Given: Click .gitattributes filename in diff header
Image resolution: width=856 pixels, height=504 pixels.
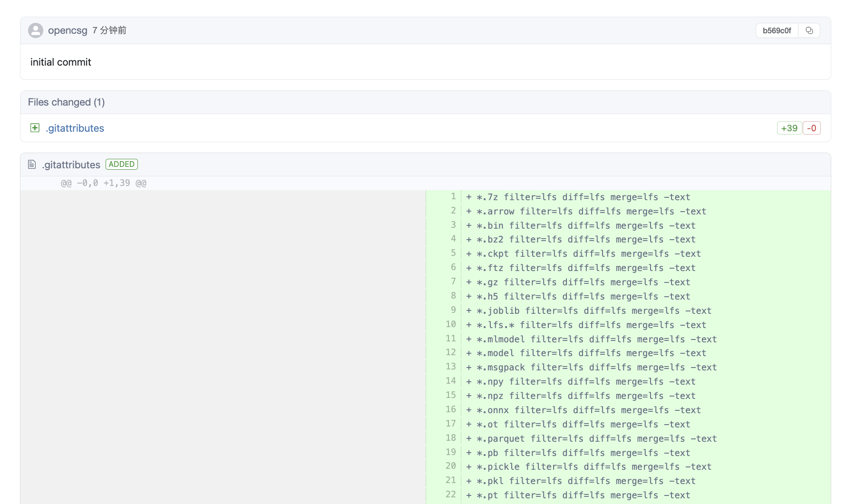Looking at the screenshot, I should (x=71, y=165).
